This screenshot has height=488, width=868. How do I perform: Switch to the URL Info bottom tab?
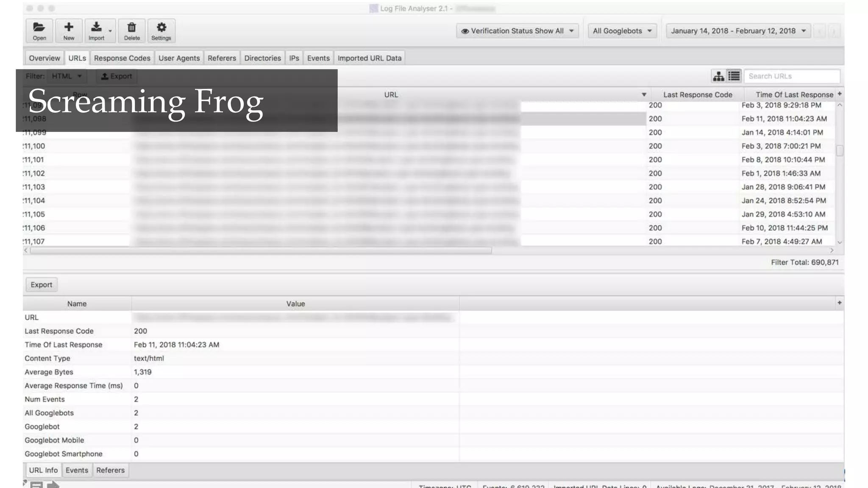pos(43,470)
